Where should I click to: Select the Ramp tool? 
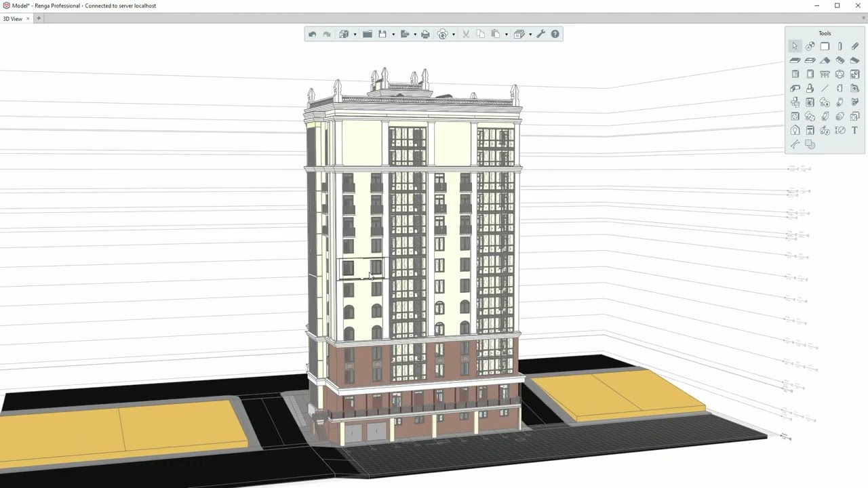(x=854, y=60)
